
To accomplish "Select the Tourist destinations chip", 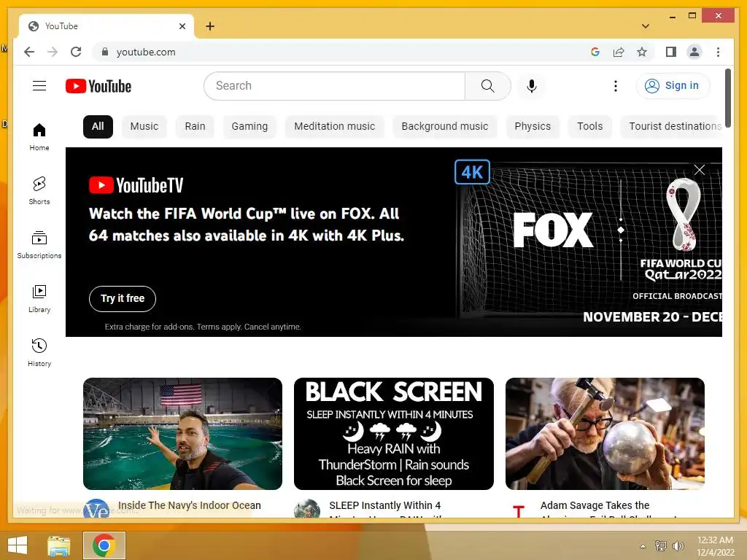I will 672,126.
